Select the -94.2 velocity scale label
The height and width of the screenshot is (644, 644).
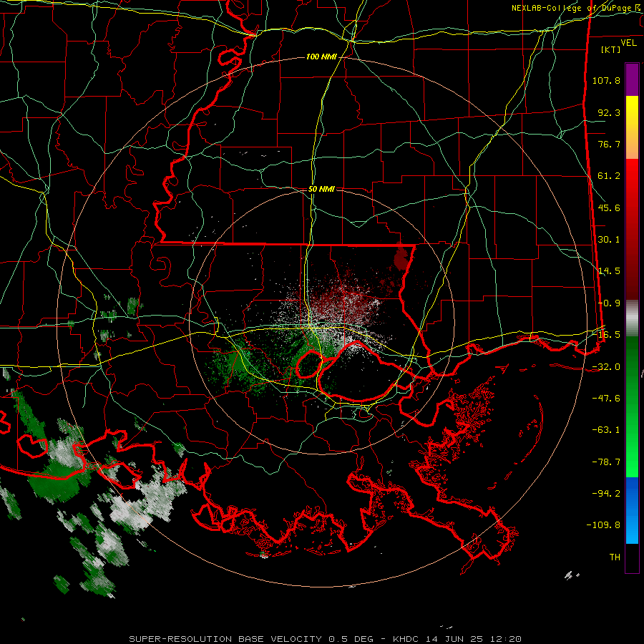click(x=606, y=493)
